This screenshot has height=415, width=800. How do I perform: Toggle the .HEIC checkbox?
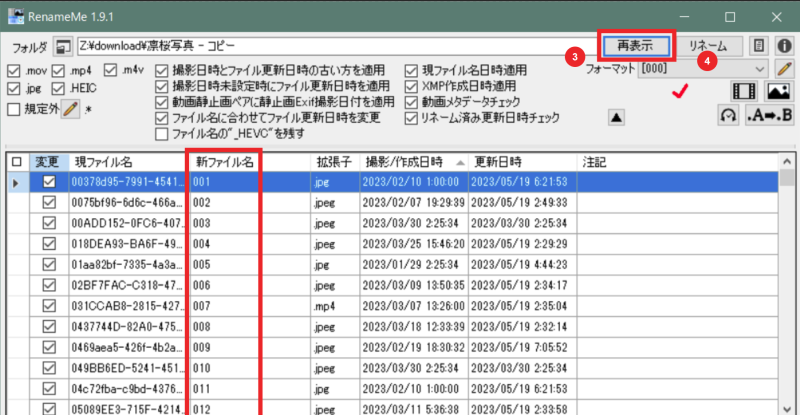[58, 88]
